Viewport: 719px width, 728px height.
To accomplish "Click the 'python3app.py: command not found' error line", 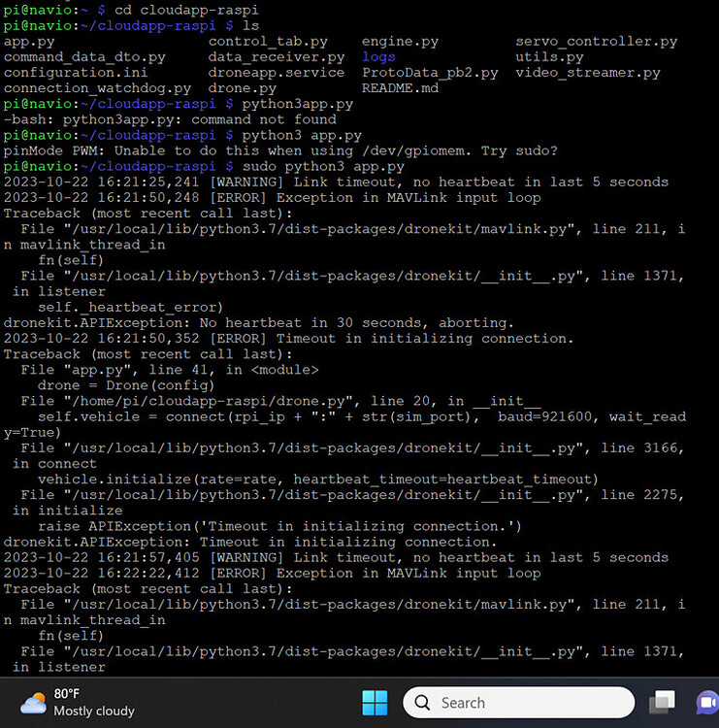I will pyautogui.click(x=170, y=119).
